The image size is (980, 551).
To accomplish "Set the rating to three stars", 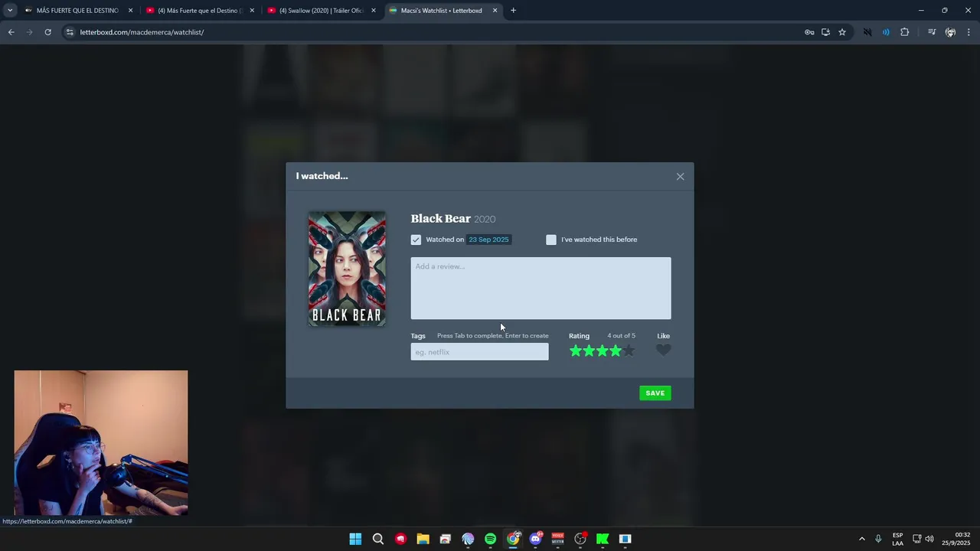I will tap(603, 350).
